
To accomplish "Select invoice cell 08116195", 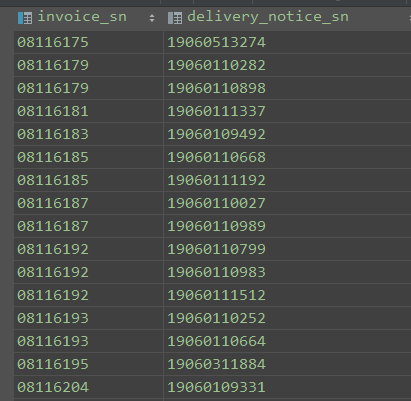I will 89,364.
